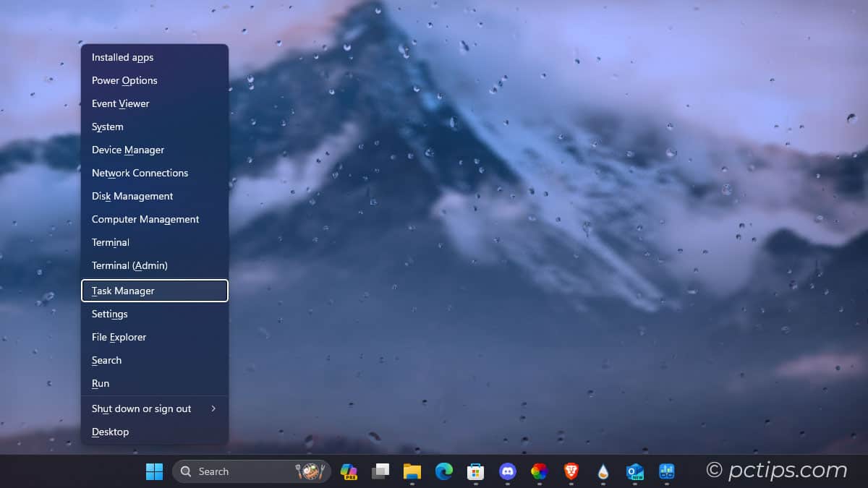The image size is (868, 488).
Task: Open Discord
Action: click(x=507, y=471)
